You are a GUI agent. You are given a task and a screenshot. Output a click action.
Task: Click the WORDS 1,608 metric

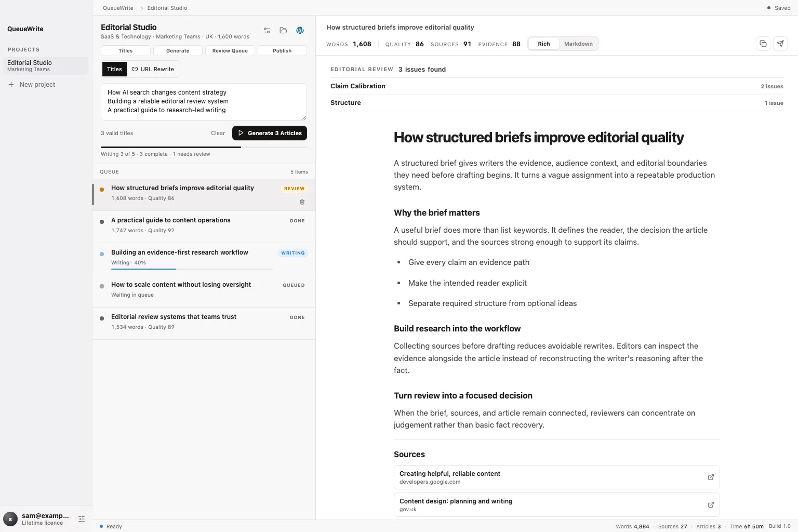(349, 44)
